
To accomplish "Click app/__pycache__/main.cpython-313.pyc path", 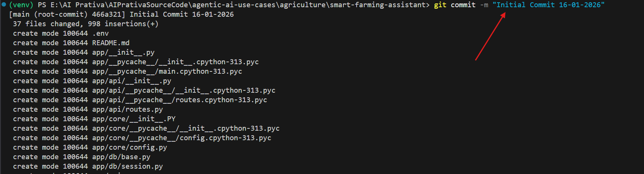I will click(167, 71).
